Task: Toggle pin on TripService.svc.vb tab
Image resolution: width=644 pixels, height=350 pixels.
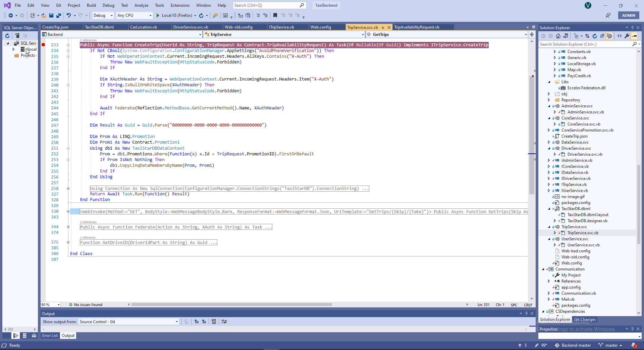Action: (383, 28)
